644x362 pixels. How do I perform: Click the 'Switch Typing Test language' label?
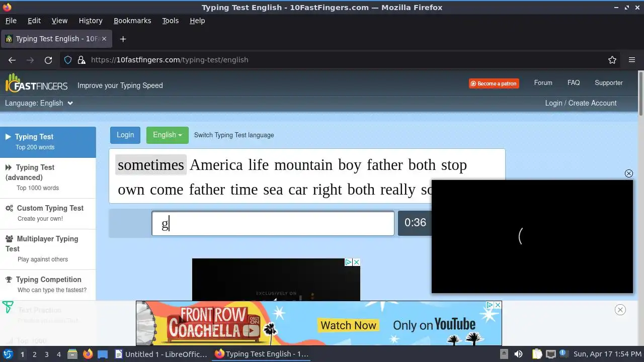pos(234,135)
